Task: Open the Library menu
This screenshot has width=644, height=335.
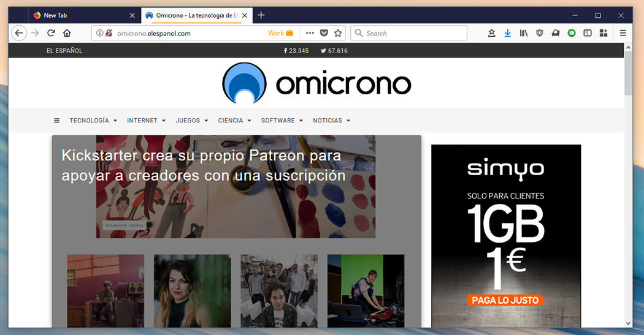Action: click(x=524, y=33)
